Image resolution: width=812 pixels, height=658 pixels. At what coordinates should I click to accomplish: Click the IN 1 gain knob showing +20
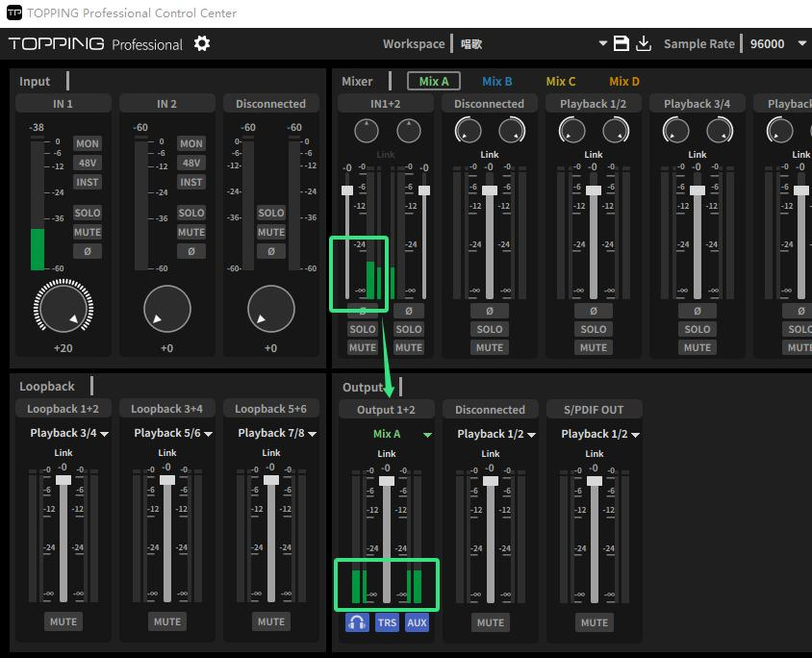[x=63, y=307]
